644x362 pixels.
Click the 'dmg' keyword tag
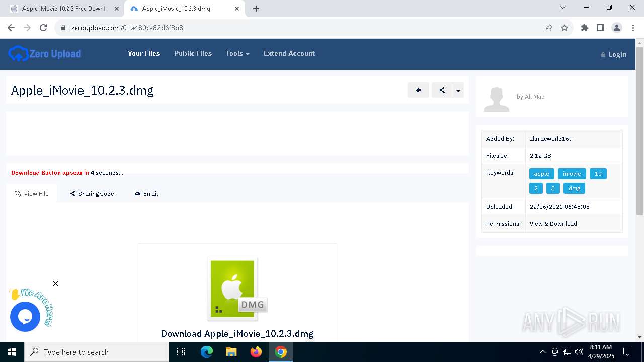pos(574,188)
